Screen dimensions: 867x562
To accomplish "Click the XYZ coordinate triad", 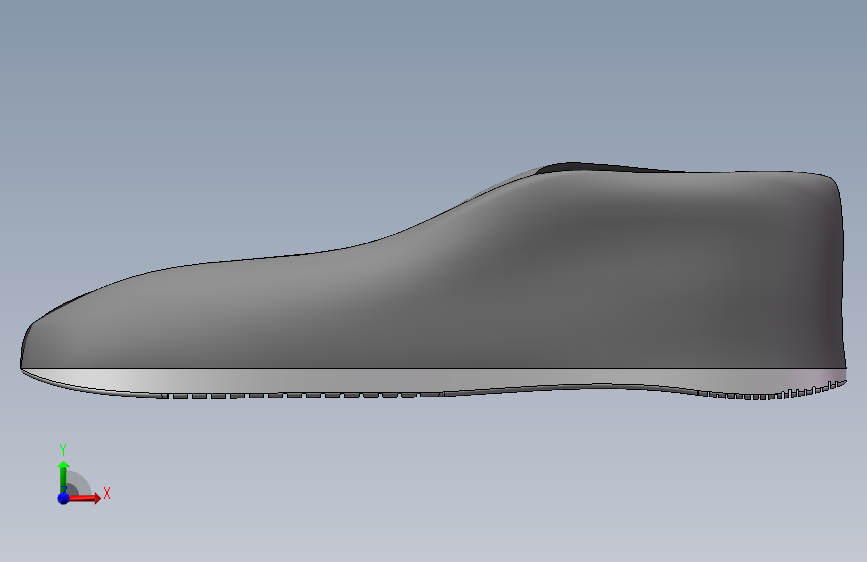I will (83, 475).
